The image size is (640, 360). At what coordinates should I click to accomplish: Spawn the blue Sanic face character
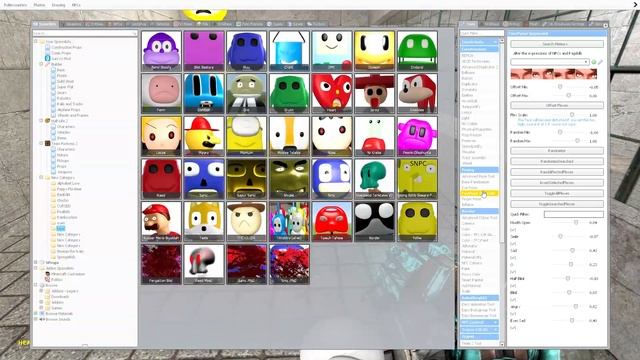[x=204, y=179]
